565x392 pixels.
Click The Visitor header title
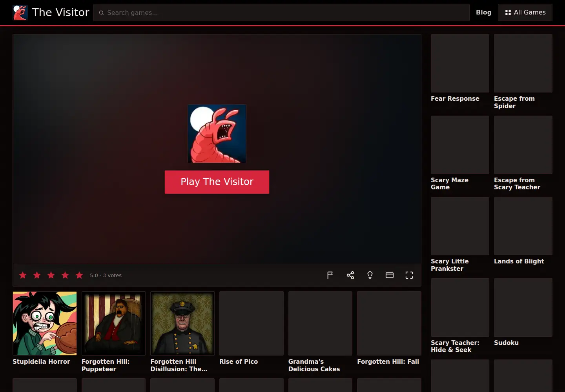(61, 13)
